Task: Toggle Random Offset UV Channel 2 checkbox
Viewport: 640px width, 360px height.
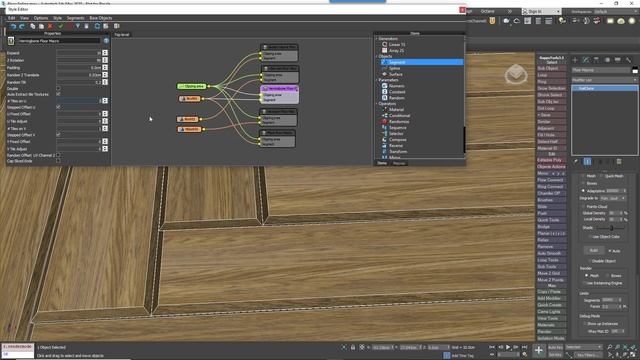Action: (58, 155)
